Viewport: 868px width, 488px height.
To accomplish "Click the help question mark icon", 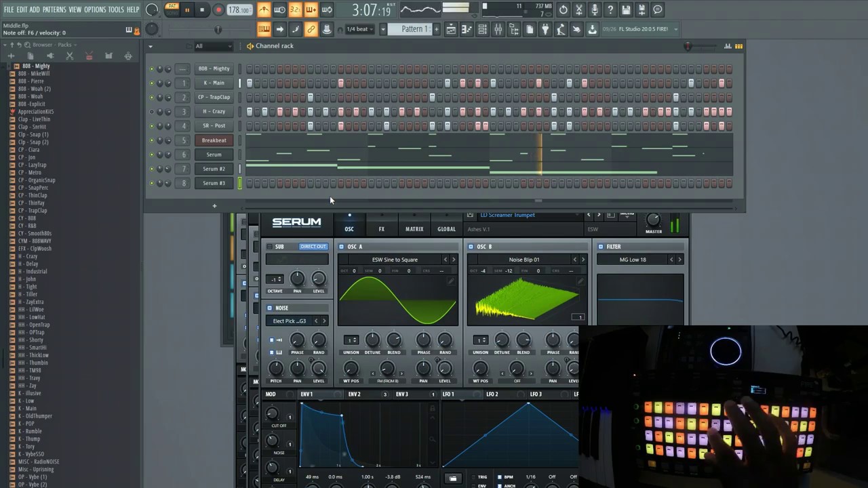I will point(610,10).
